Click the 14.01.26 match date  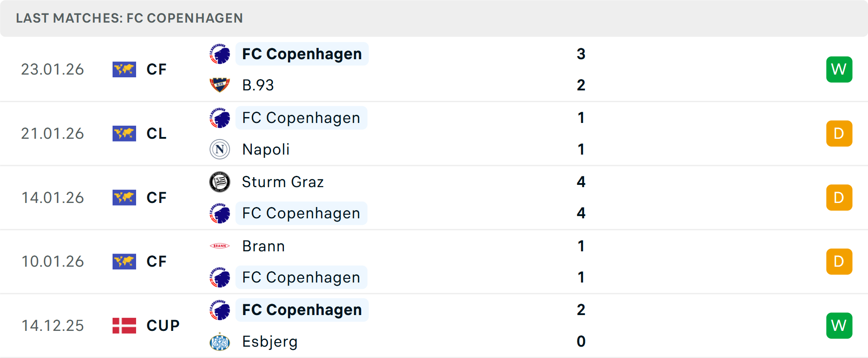[52, 198]
